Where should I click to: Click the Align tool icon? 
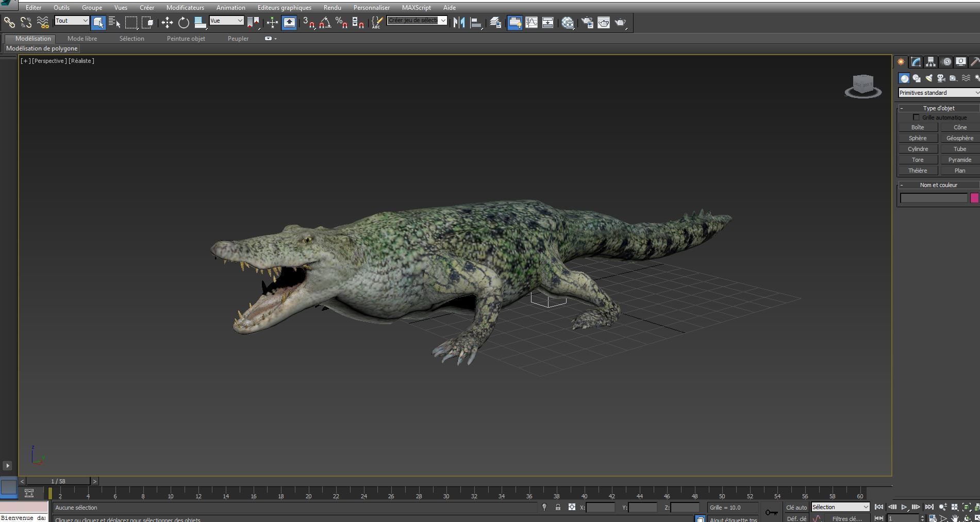tap(476, 22)
